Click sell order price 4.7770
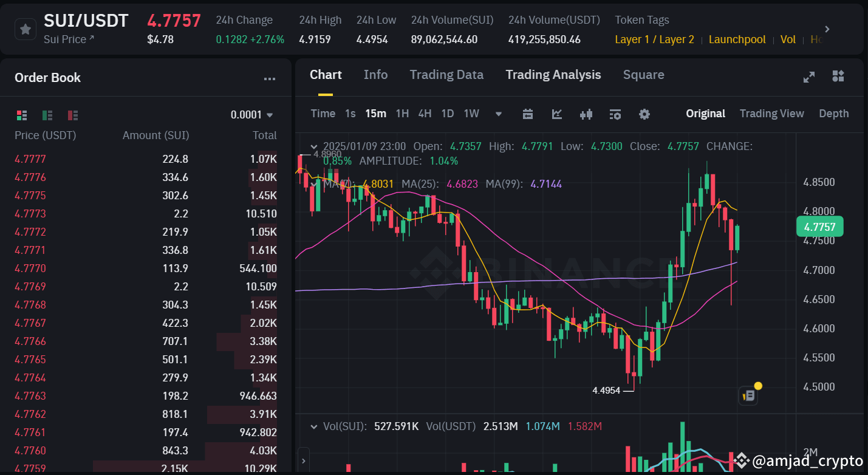The height and width of the screenshot is (475, 868). 30,268
